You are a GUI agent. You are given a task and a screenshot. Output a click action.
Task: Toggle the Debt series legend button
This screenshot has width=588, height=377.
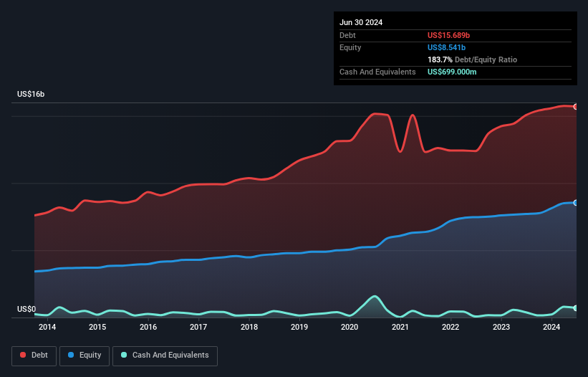click(34, 355)
